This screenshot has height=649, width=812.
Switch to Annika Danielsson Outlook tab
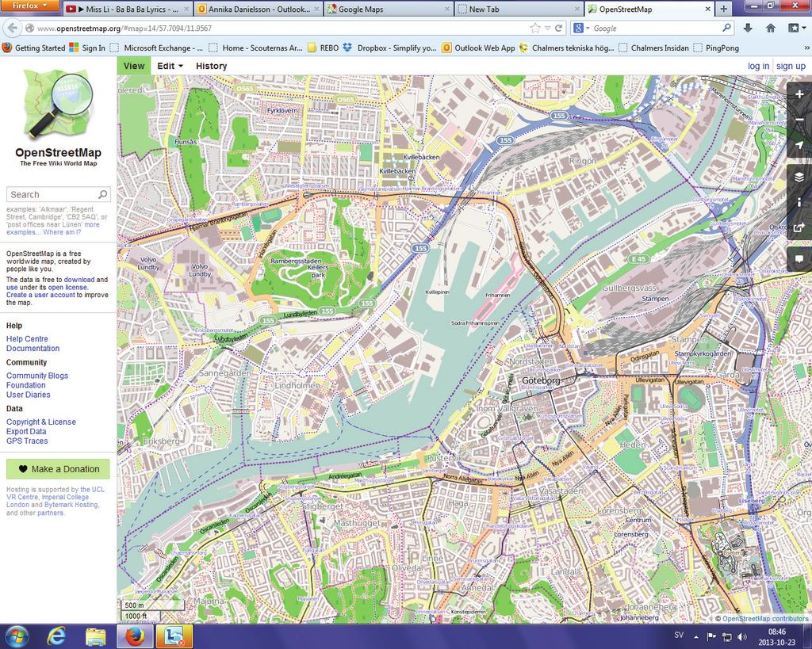coord(259,9)
